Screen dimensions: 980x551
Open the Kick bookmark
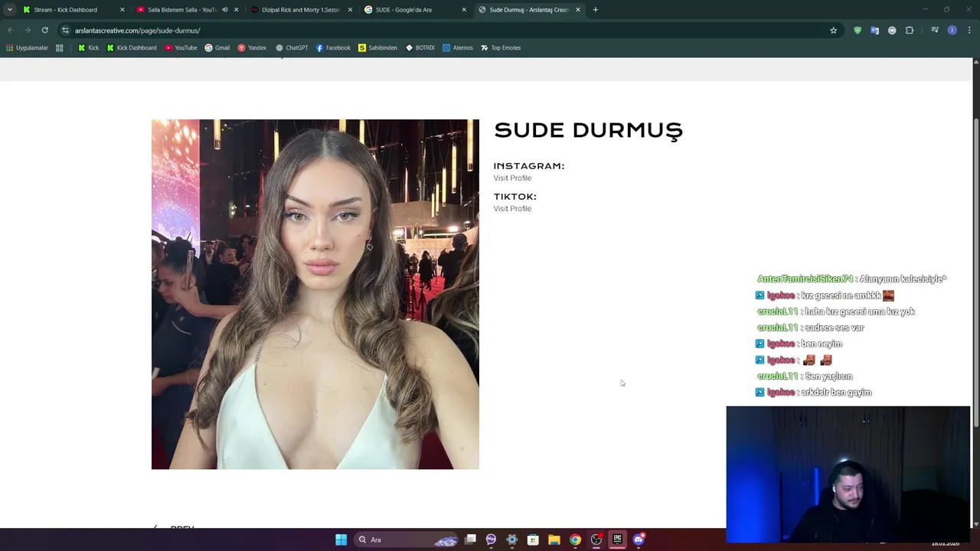88,47
